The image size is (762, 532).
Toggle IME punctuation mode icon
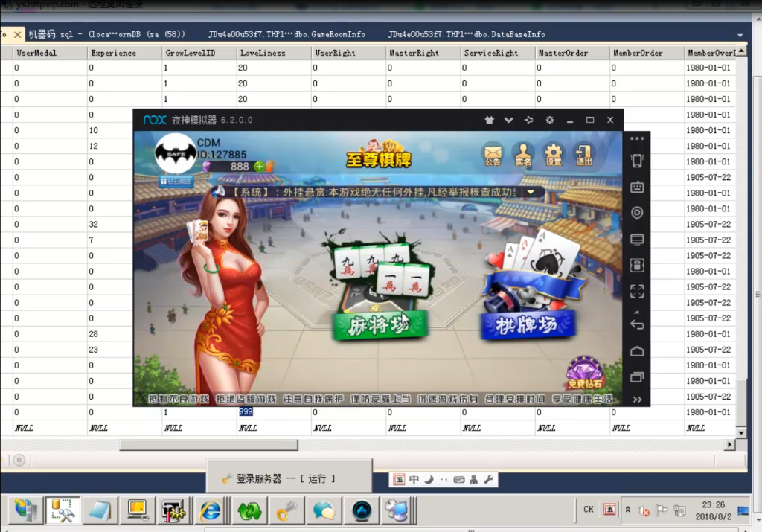(x=444, y=479)
